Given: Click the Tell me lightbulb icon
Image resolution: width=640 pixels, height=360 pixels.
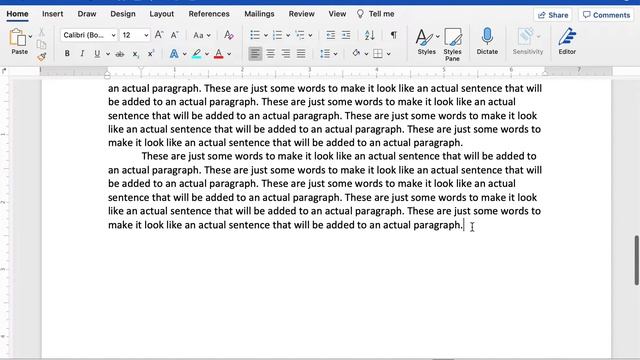Looking at the screenshot, I should pos(360,14).
